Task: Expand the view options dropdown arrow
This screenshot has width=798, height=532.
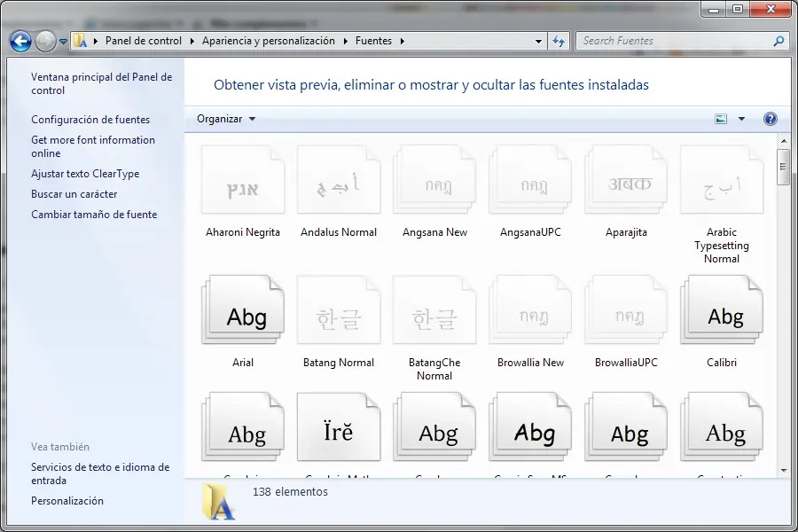Action: [x=741, y=119]
